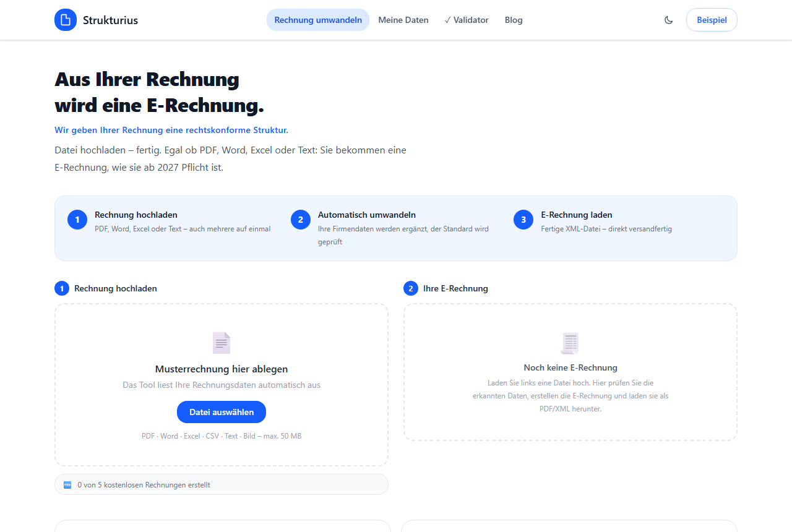Click the Strukturius logo icon
The width and height of the screenshot is (792, 532).
66,20
